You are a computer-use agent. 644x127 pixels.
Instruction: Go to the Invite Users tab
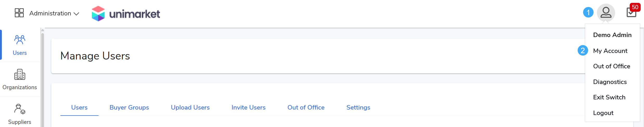point(248,107)
